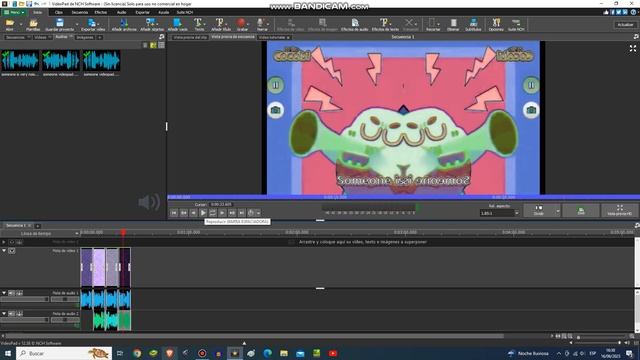Expand the overlay video track
Screen dimensions: 640x360
(x=4, y=242)
